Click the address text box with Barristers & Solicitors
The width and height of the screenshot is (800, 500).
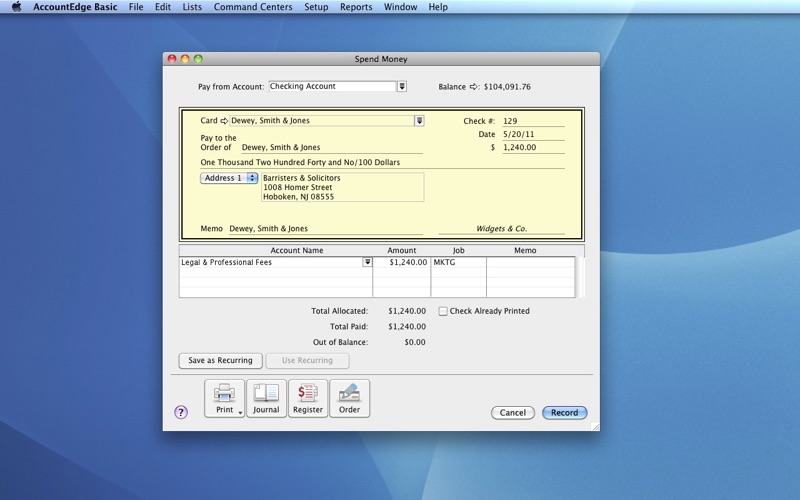342,187
